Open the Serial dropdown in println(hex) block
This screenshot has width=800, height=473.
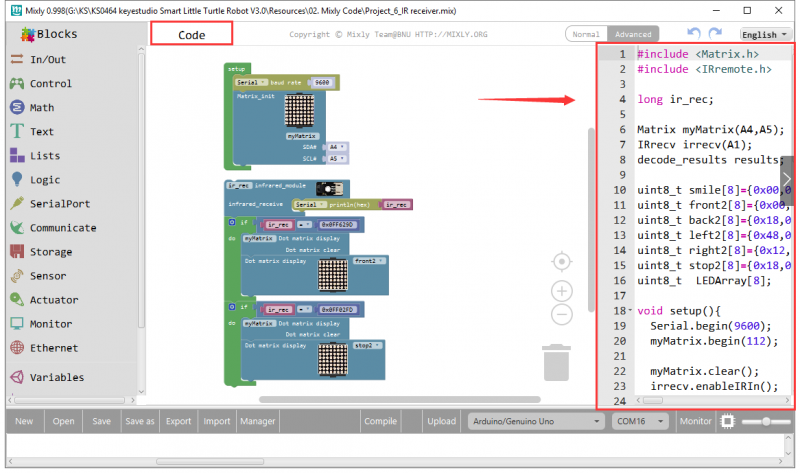coord(309,205)
